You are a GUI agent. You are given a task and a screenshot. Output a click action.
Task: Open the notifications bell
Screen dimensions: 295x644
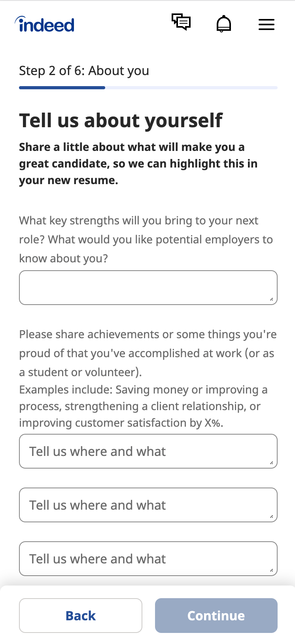tap(224, 24)
